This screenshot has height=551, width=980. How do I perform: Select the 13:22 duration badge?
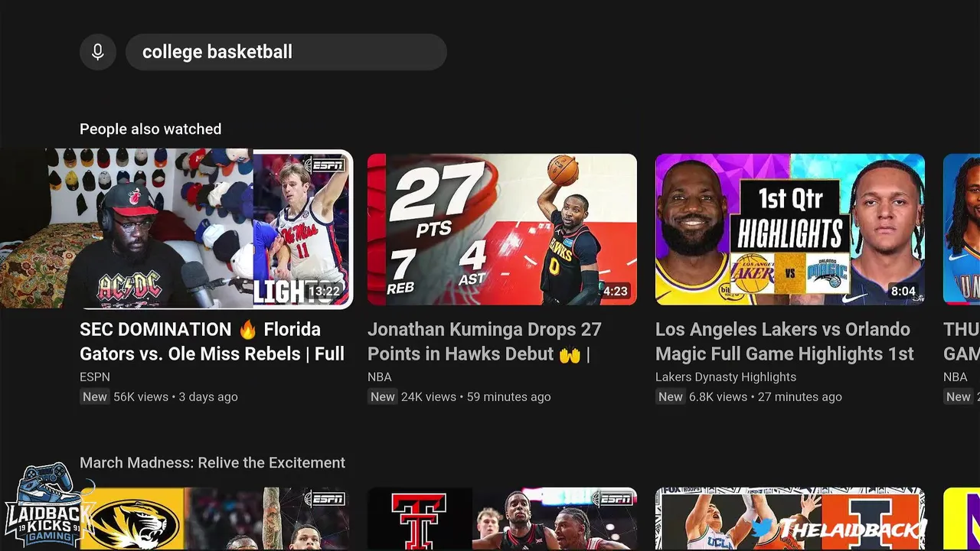[324, 292]
